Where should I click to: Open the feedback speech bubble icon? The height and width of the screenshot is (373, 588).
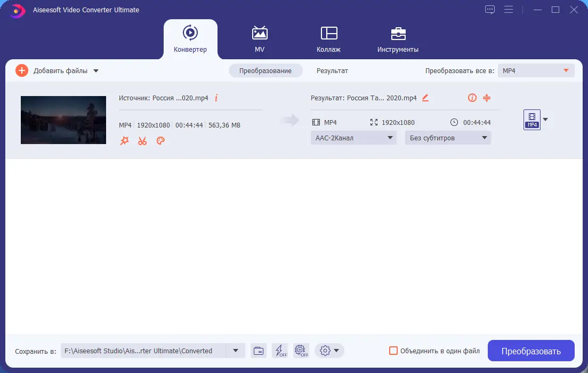489,9
